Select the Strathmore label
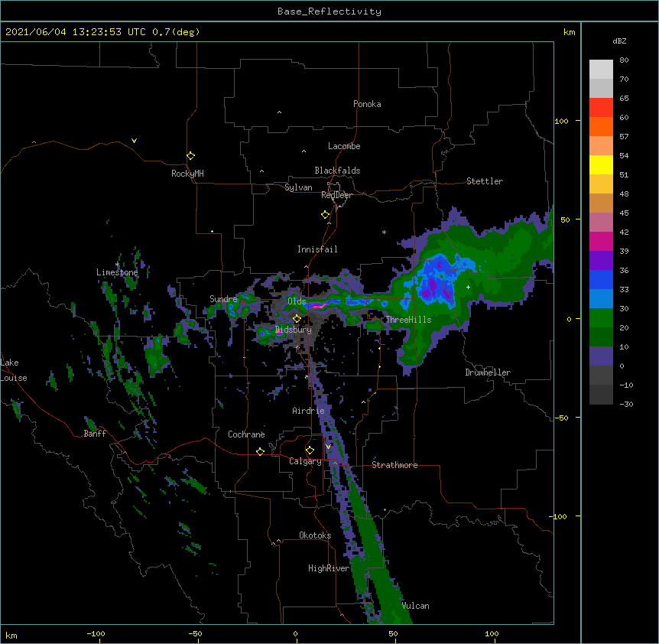The height and width of the screenshot is (644, 659). click(394, 465)
